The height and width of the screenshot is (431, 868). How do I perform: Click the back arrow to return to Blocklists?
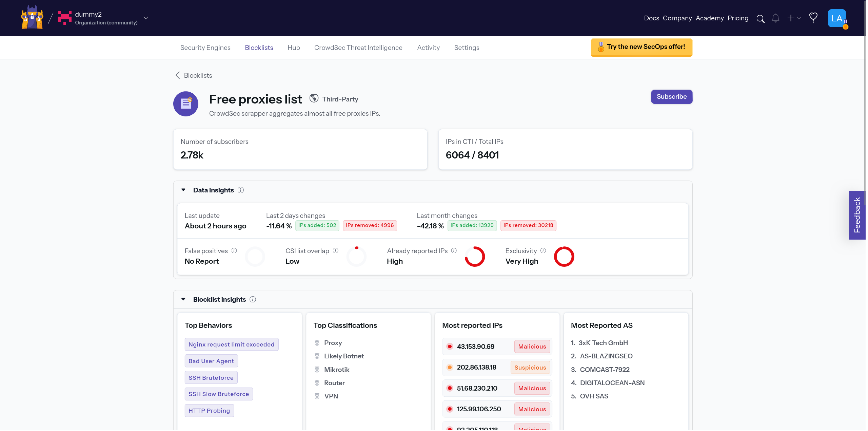(177, 75)
